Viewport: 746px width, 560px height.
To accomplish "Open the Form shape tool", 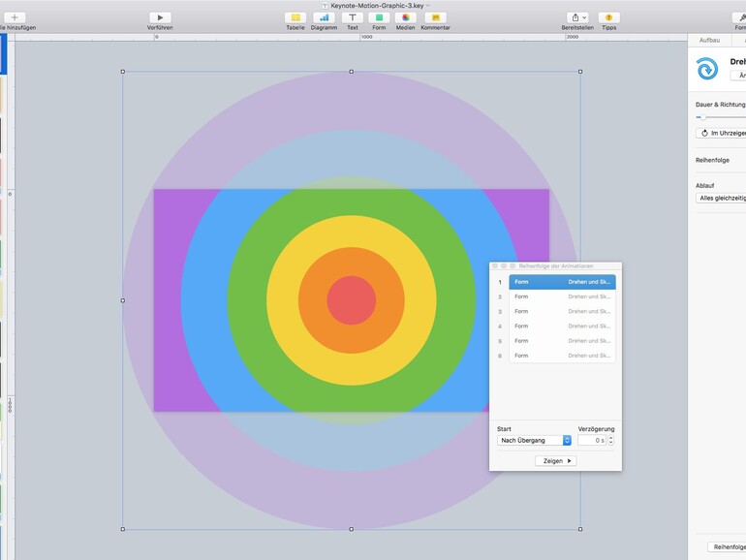I will click(x=379, y=17).
